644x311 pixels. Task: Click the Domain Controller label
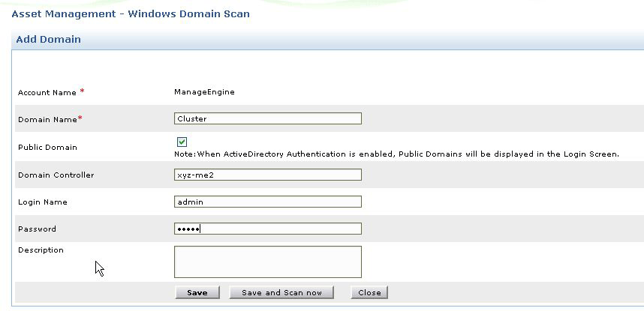tap(56, 175)
